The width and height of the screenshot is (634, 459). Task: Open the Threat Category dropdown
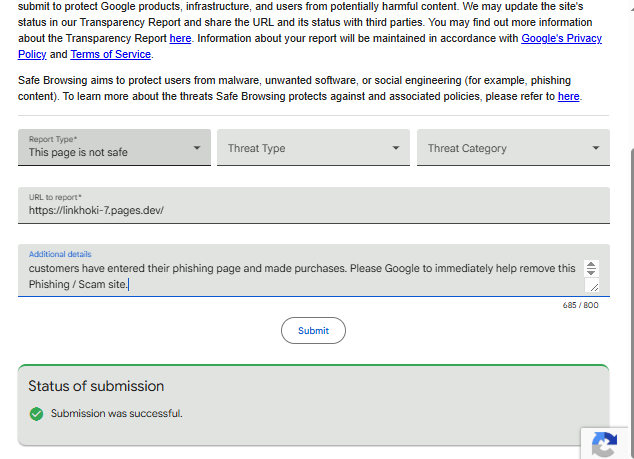tap(513, 148)
